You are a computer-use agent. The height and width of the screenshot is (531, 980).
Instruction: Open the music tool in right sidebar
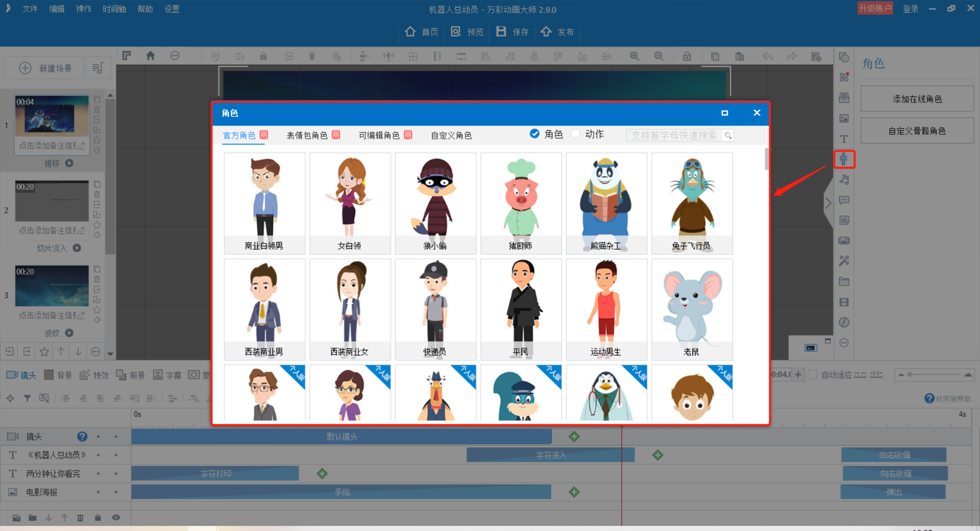[844, 180]
